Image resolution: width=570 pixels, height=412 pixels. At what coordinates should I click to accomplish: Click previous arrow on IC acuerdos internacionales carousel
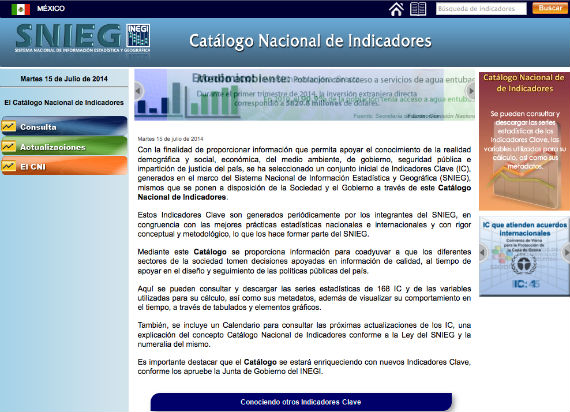[x=483, y=252]
